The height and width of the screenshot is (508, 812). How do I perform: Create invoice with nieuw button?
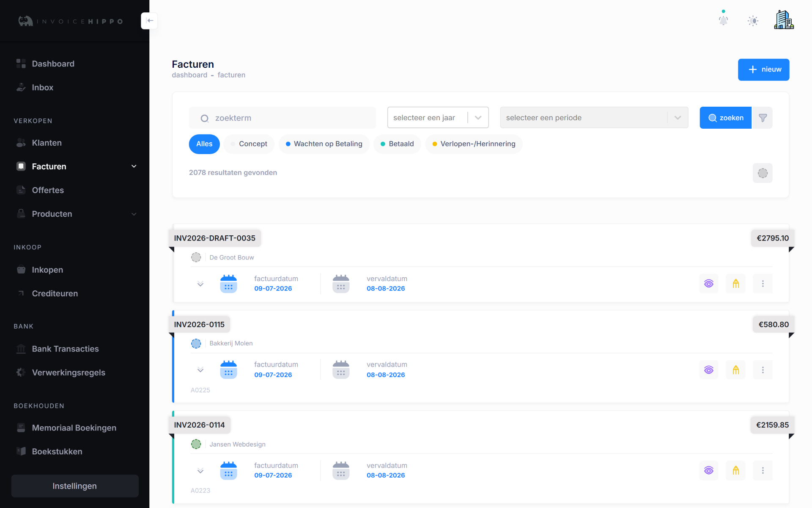pyautogui.click(x=763, y=69)
